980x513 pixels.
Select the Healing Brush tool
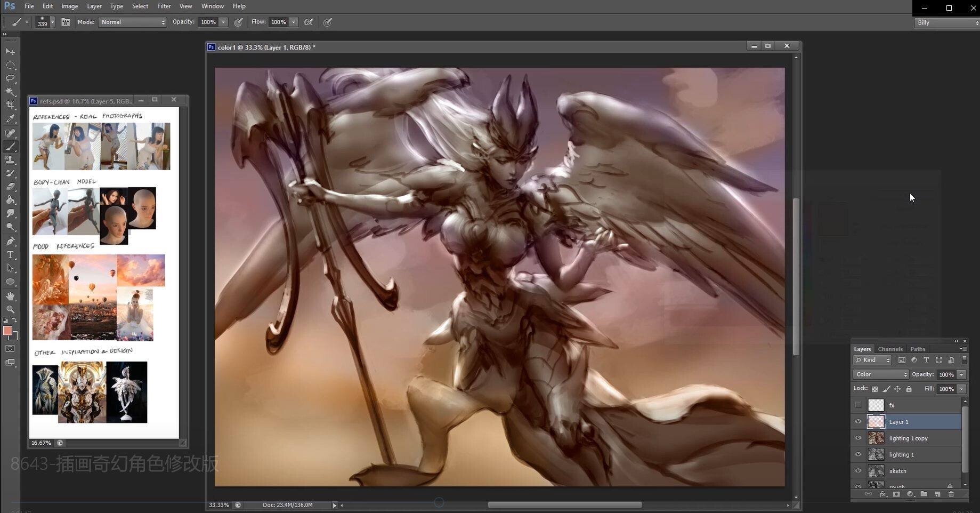pyautogui.click(x=10, y=133)
